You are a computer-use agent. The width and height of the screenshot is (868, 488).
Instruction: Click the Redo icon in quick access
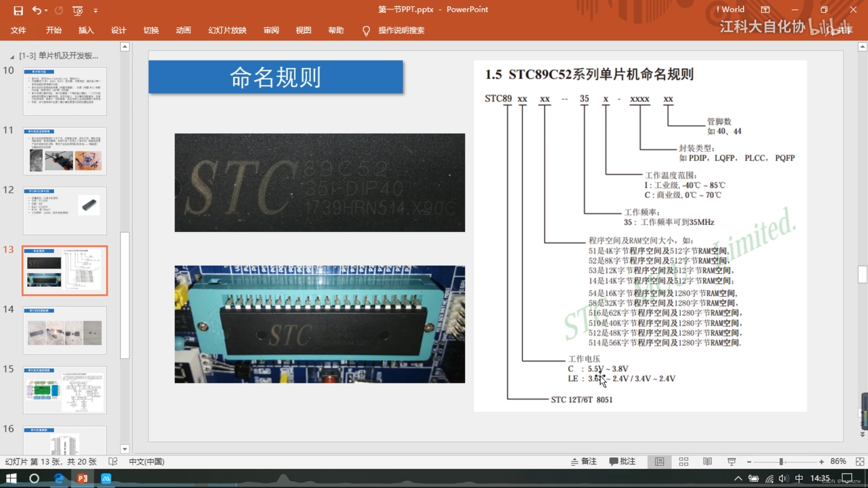click(x=59, y=10)
